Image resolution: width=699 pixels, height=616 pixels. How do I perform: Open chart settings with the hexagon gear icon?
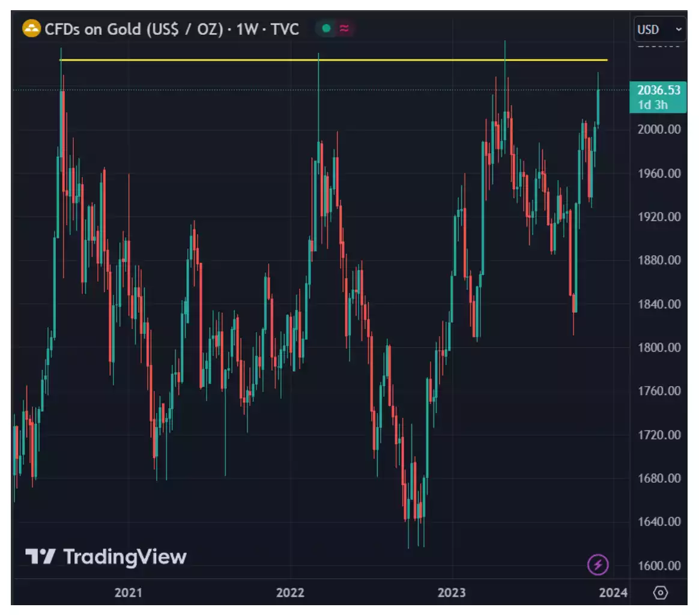click(x=661, y=591)
